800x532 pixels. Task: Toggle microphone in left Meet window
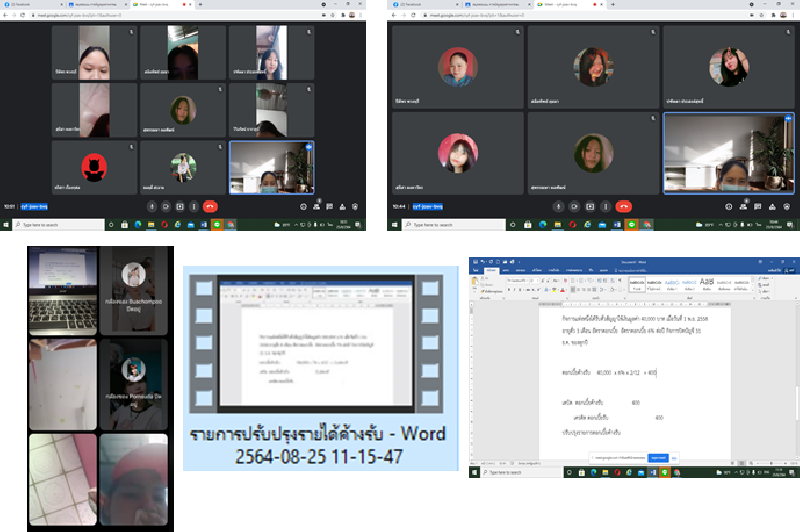tap(152, 206)
